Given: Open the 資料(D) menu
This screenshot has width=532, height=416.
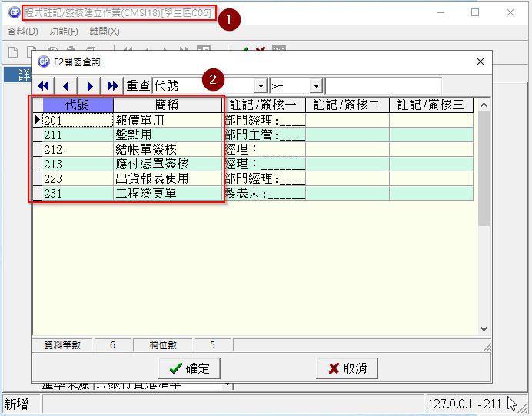Looking at the screenshot, I should pyautogui.click(x=22, y=32).
